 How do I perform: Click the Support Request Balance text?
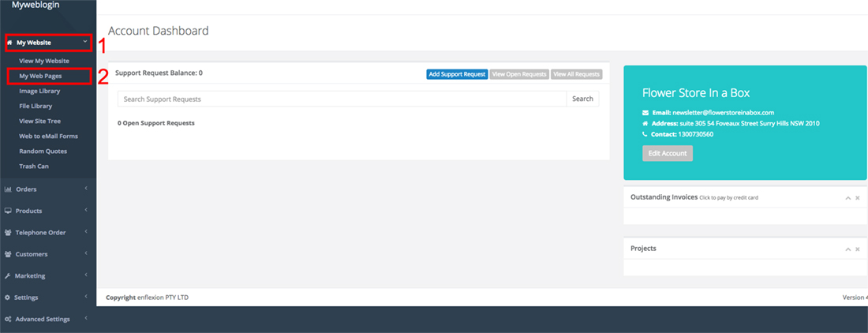click(x=159, y=73)
